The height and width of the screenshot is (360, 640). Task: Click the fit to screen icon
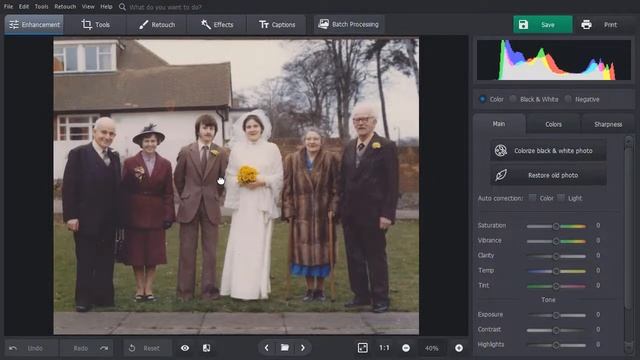pos(362,348)
